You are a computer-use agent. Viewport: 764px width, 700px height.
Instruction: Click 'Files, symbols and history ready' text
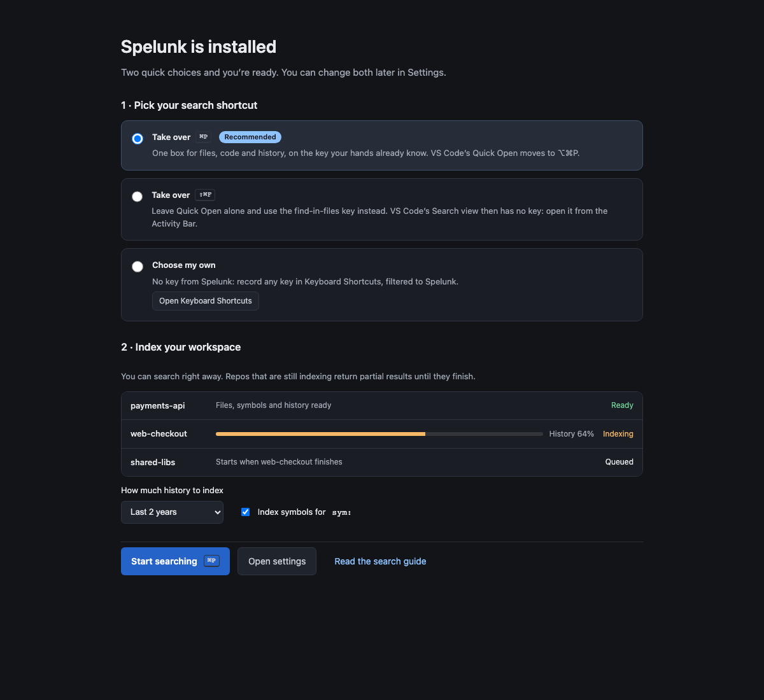[x=274, y=405]
